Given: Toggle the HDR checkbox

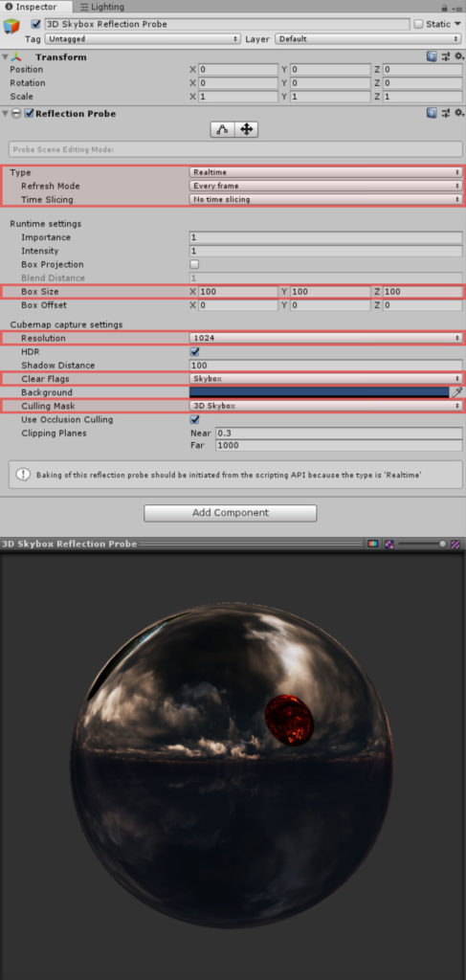Looking at the screenshot, I should (x=194, y=352).
